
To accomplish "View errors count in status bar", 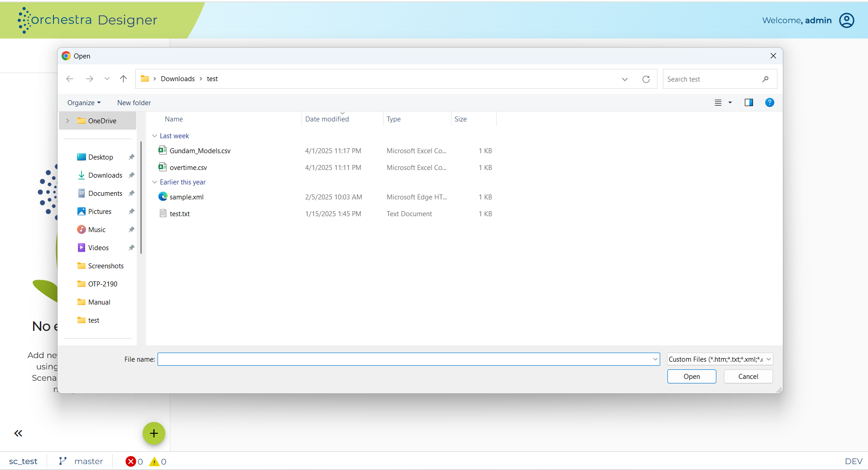I will point(134,461).
